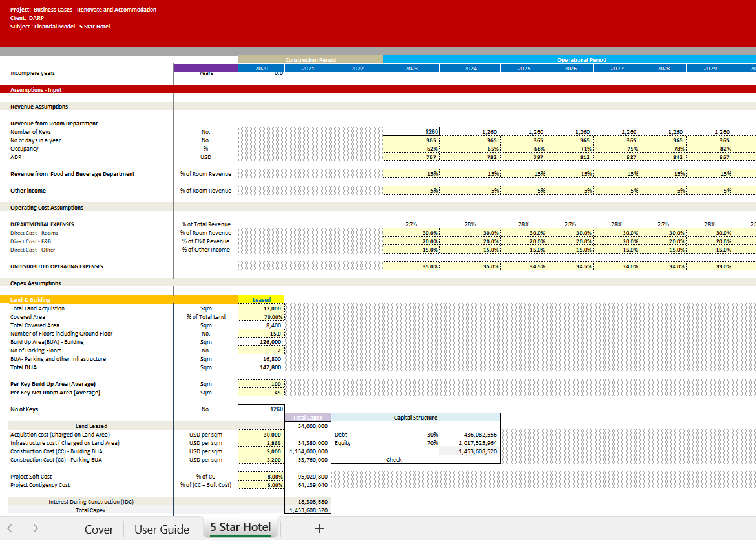
Task: Click the Operational Period header bar
Action: coord(581,60)
